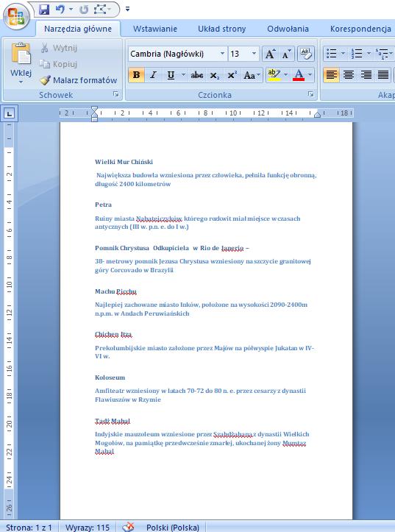Select the Narzędzia główne tab
Screen dimensions: 395x532
point(78,29)
